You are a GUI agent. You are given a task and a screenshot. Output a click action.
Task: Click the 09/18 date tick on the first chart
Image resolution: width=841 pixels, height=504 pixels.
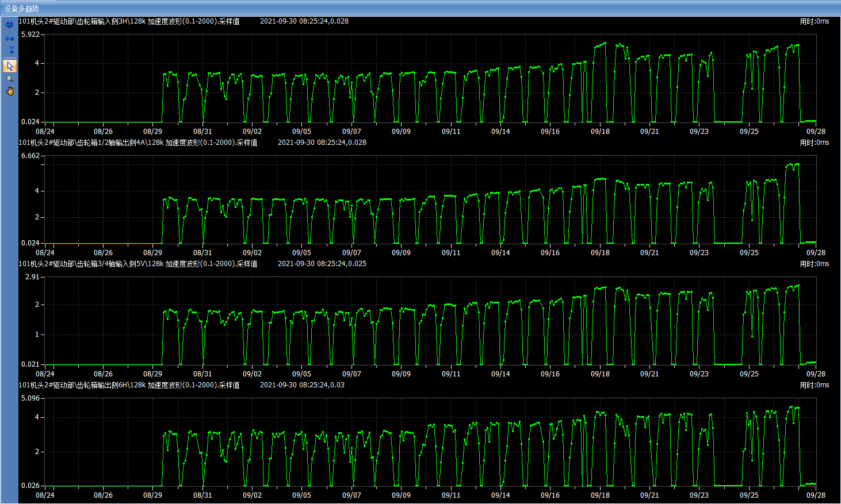click(600, 132)
